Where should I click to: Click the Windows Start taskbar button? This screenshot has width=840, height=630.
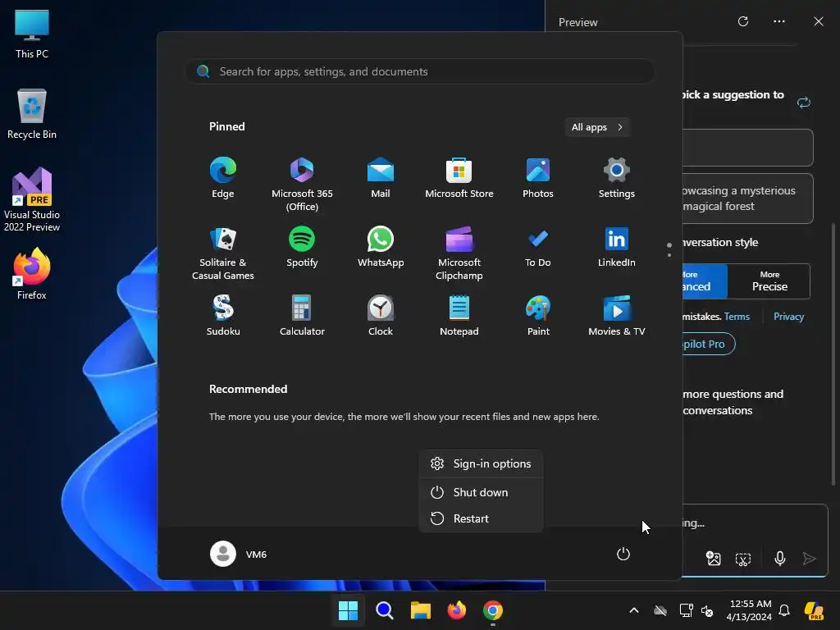click(x=348, y=610)
